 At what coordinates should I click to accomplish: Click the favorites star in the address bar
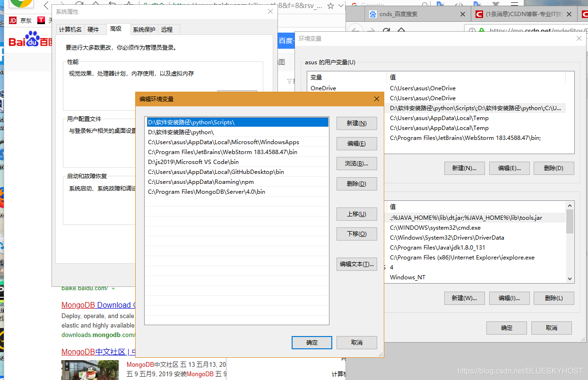329,6
